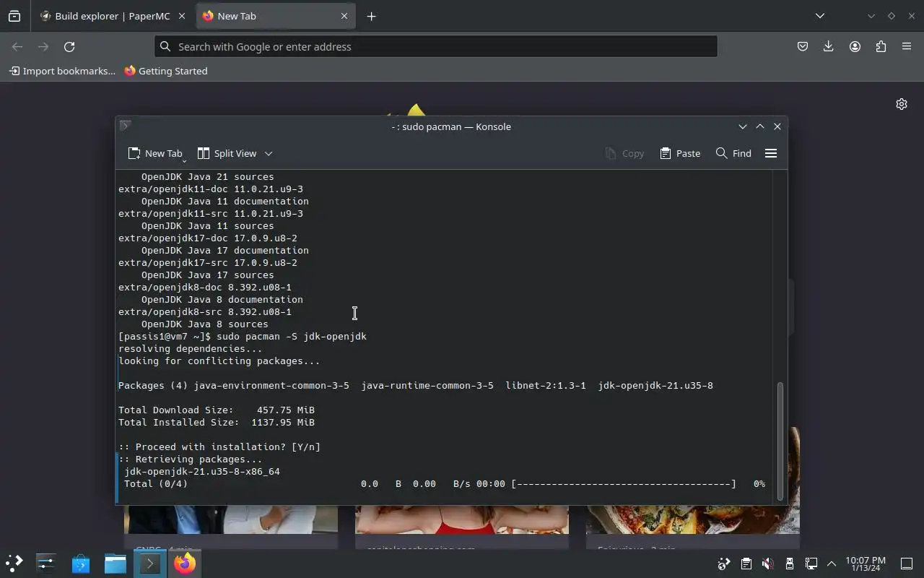924x578 pixels.
Task: Click the 'extra/openjdk8-src 8.392.u08-1' line
Action: [205, 312]
